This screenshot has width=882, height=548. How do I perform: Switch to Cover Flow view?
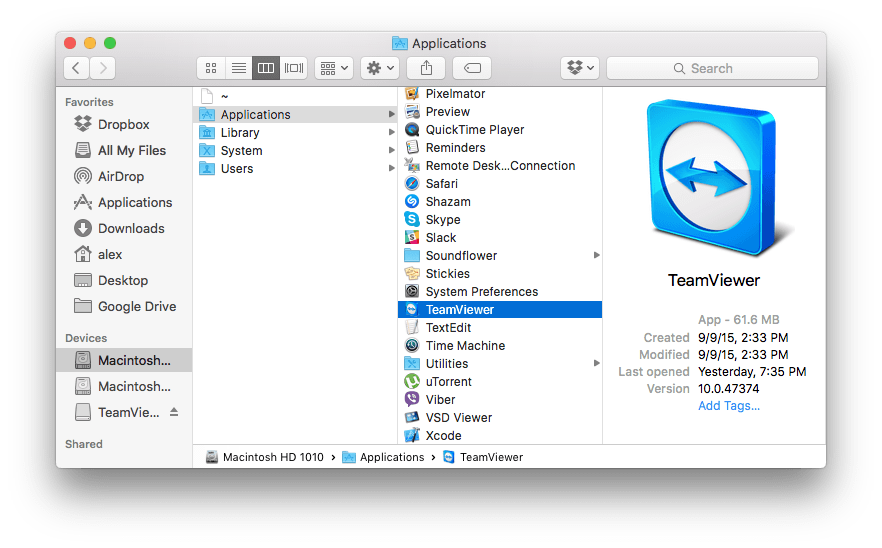294,68
